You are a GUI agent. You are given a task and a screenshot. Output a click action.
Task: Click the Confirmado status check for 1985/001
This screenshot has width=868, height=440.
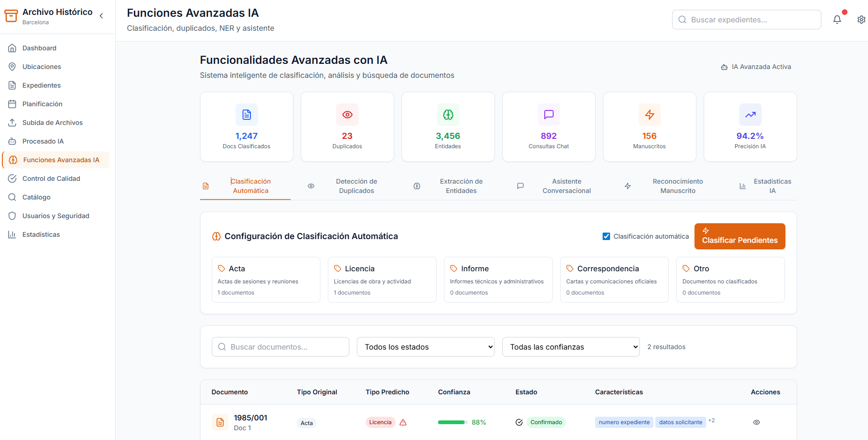(519, 422)
